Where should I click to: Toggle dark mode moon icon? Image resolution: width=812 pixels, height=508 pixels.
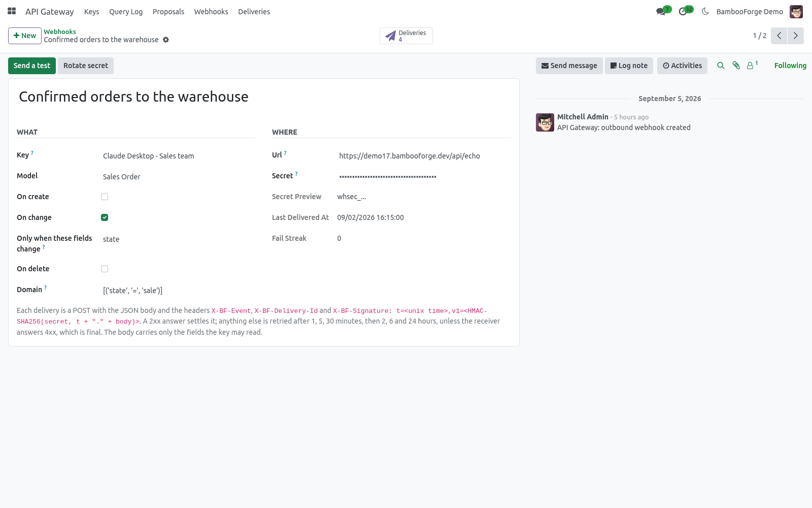[705, 11]
